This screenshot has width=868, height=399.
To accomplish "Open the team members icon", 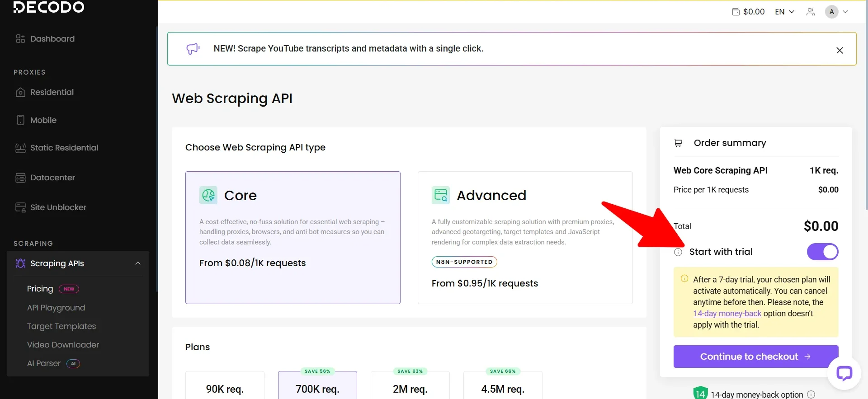I will pos(811,12).
